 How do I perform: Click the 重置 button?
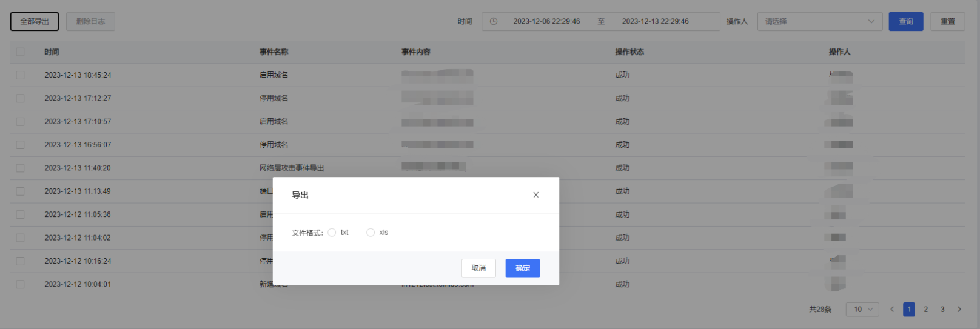(948, 21)
